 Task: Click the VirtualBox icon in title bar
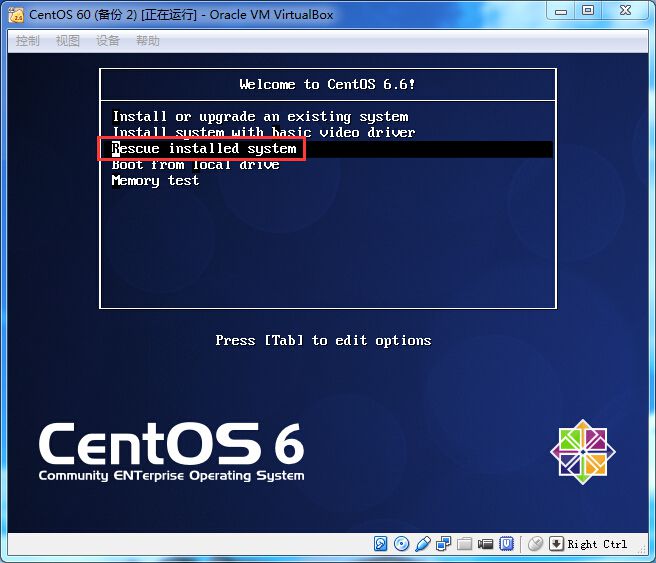pos(15,14)
